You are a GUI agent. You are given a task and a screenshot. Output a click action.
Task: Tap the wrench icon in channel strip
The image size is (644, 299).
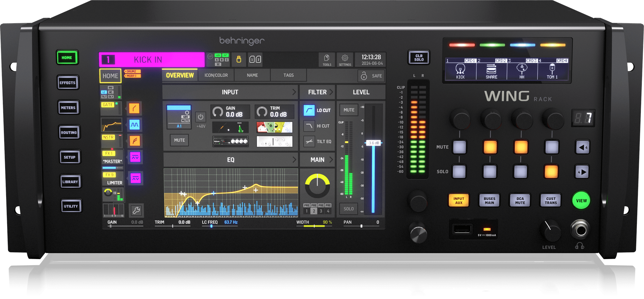tap(136, 211)
